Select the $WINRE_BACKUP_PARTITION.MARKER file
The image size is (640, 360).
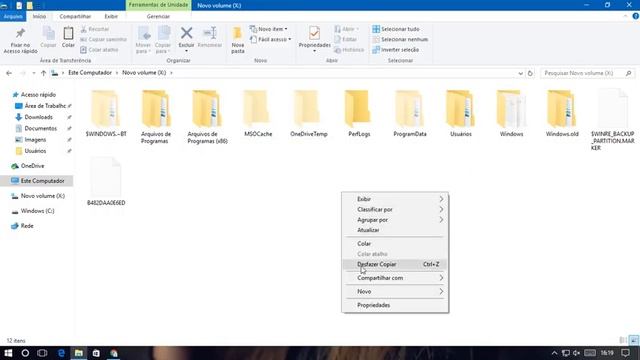612,120
